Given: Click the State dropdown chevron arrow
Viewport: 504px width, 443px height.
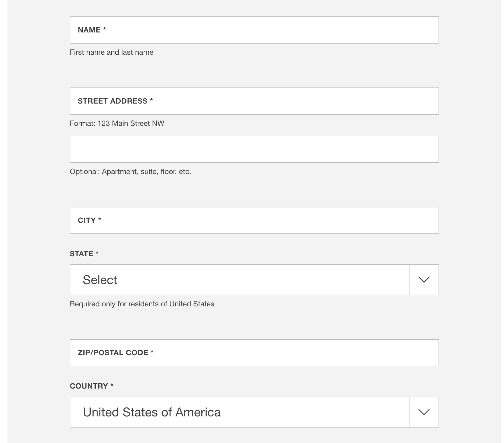Looking at the screenshot, I should [x=424, y=280].
